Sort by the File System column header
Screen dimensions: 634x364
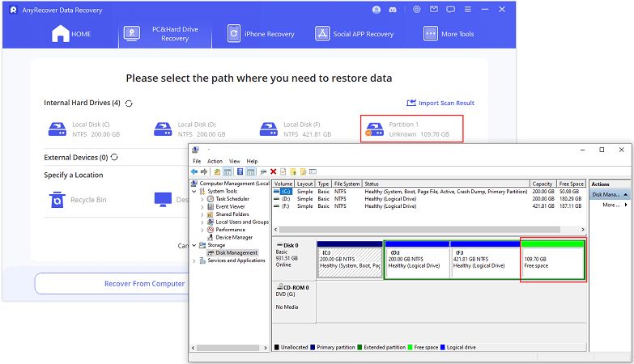click(x=347, y=184)
